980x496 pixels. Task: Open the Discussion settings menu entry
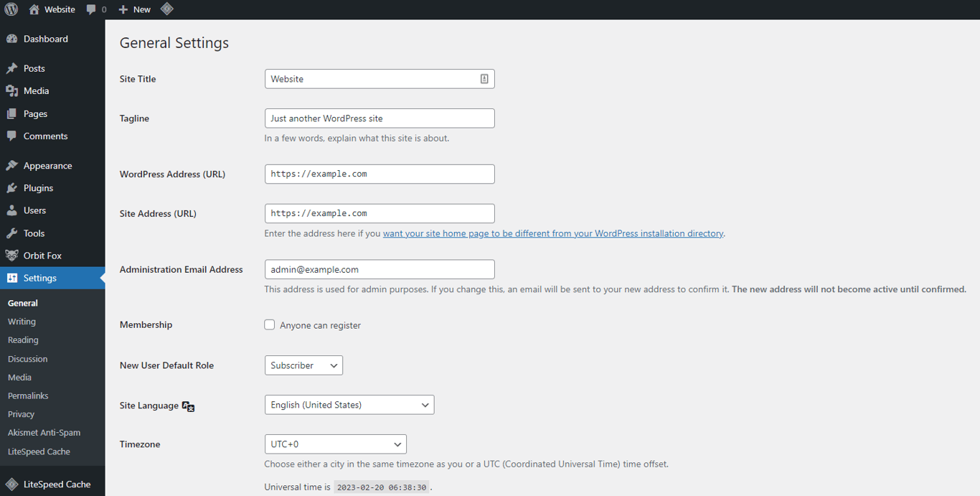click(27, 358)
